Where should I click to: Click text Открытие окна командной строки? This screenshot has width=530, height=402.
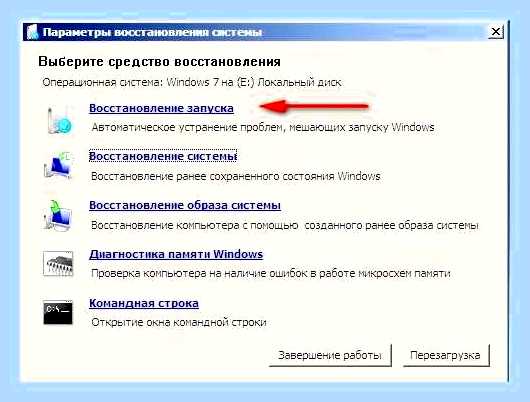[179, 322]
